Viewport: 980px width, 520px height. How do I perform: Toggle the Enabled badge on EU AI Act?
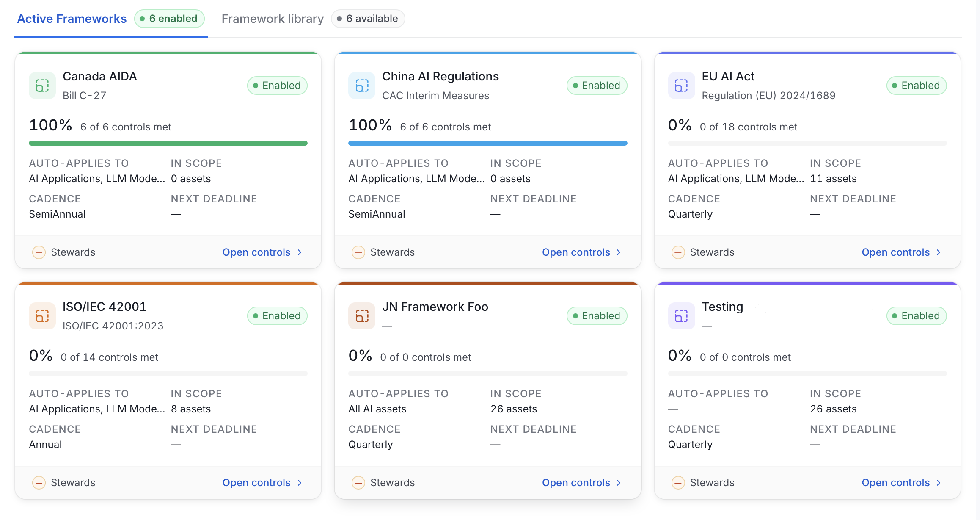[x=917, y=86]
